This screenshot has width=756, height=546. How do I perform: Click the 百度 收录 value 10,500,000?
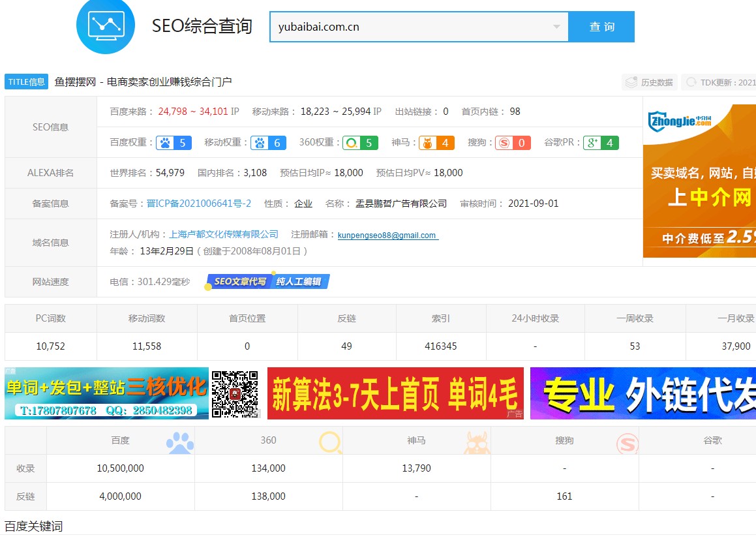[121, 468]
